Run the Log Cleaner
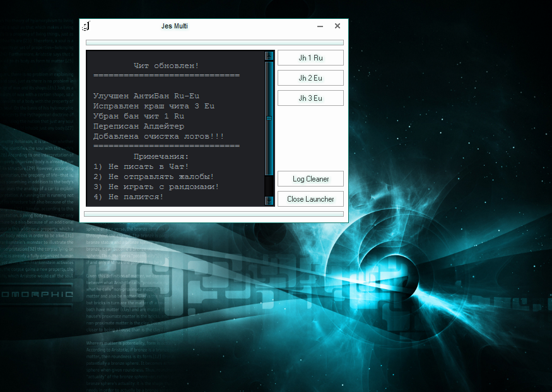The image size is (552, 392). pos(310,179)
